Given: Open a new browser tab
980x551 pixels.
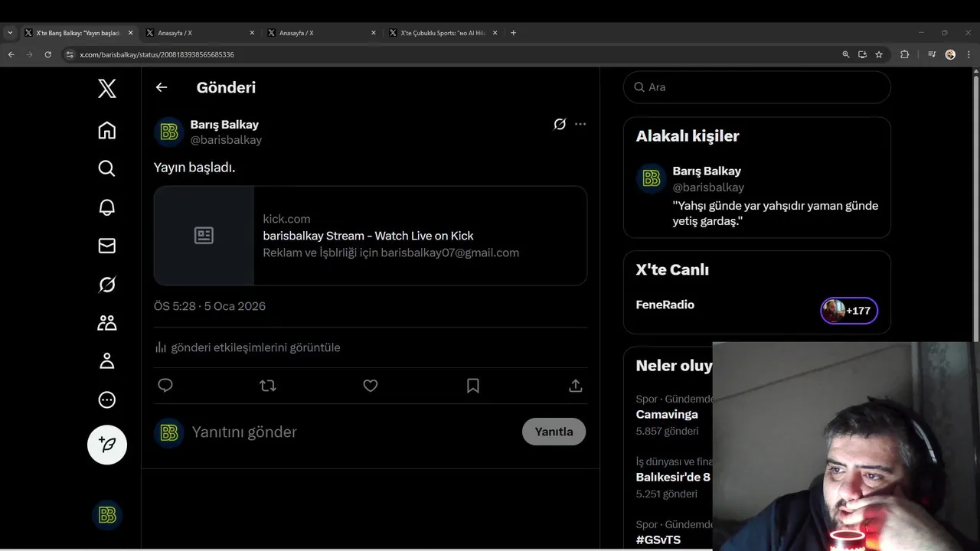Looking at the screenshot, I should point(513,33).
